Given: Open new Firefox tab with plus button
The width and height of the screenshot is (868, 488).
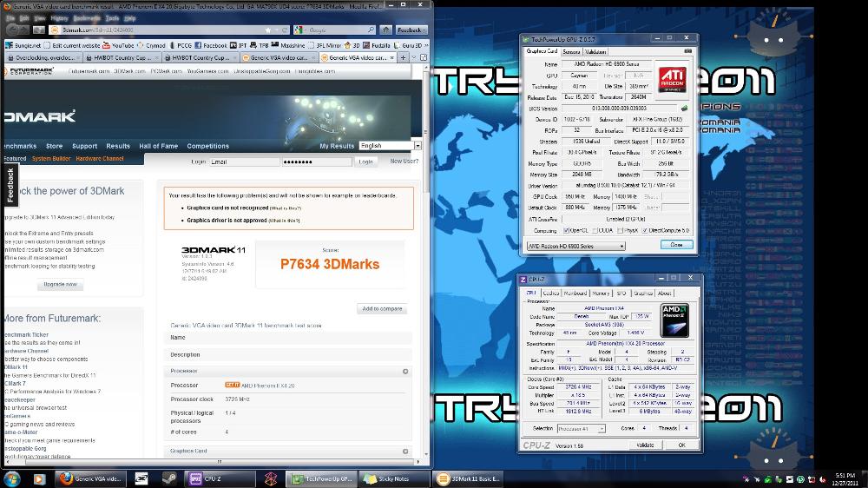Looking at the screenshot, I should (403, 57).
